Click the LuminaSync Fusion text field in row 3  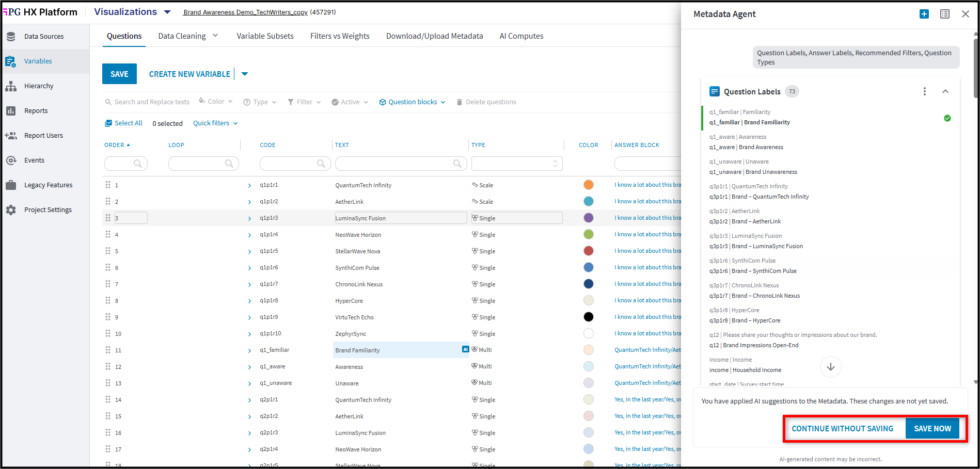[x=401, y=218]
